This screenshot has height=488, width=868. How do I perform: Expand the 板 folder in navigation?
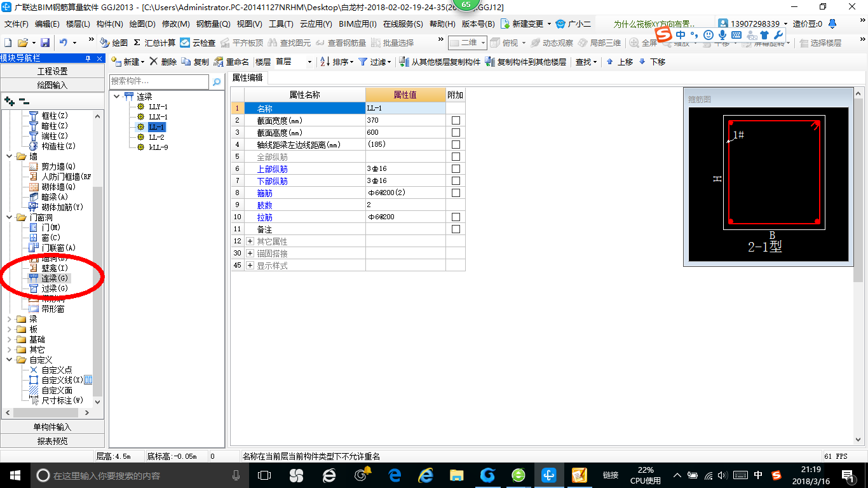9,329
